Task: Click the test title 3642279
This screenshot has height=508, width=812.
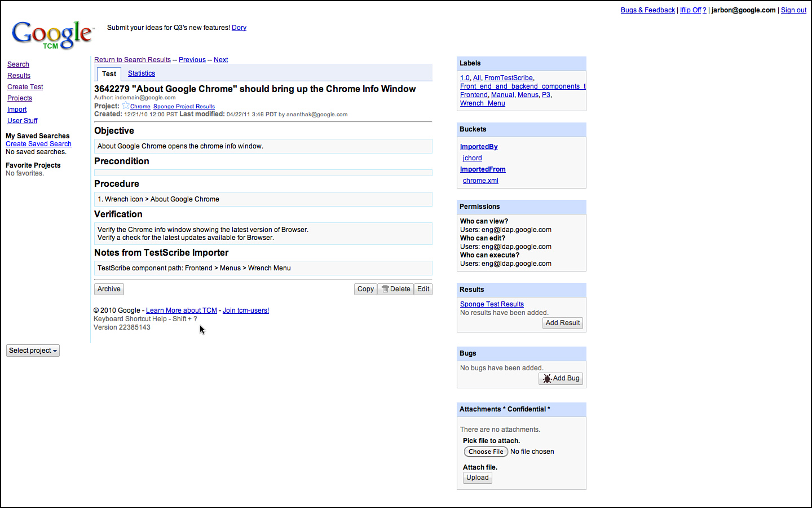Action: pos(255,89)
